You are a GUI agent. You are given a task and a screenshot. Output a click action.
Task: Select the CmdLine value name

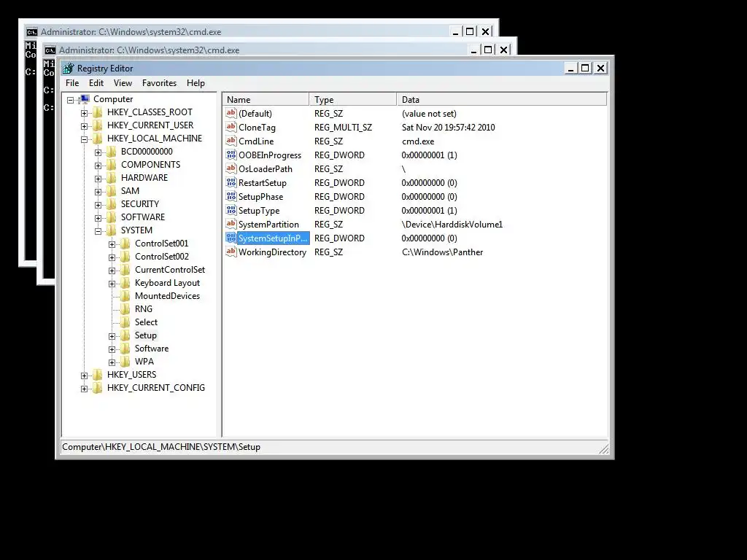pyautogui.click(x=256, y=141)
